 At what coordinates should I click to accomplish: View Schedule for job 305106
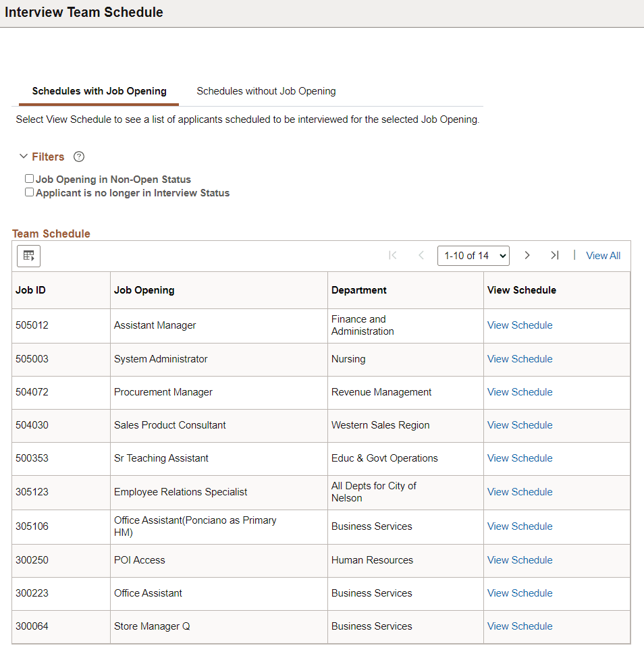click(x=520, y=526)
